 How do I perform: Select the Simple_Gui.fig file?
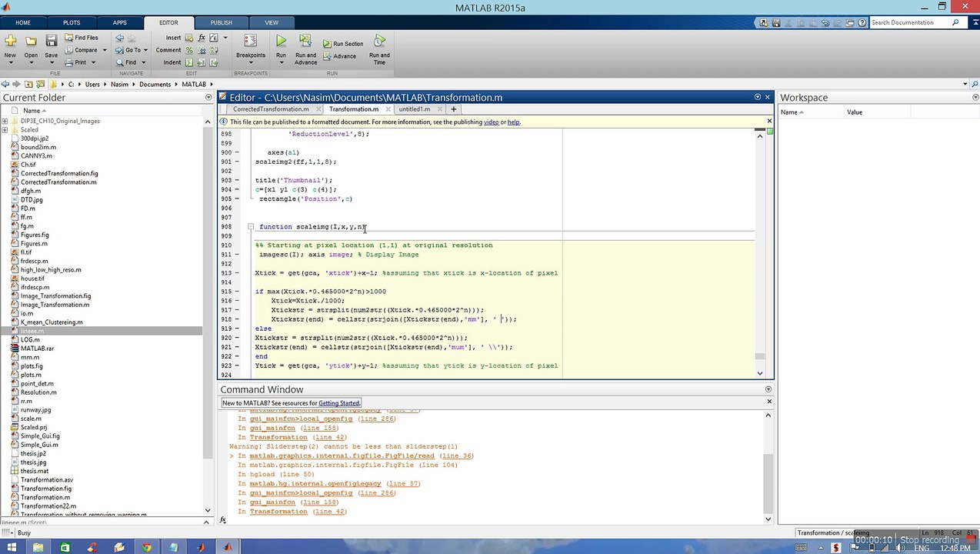pos(40,436)
